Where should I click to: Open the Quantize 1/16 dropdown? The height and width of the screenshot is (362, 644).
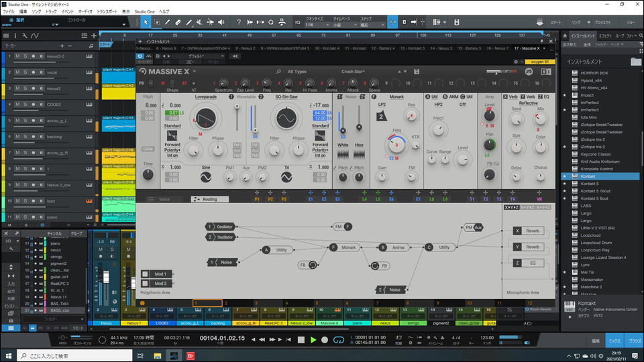coord(317,25)
